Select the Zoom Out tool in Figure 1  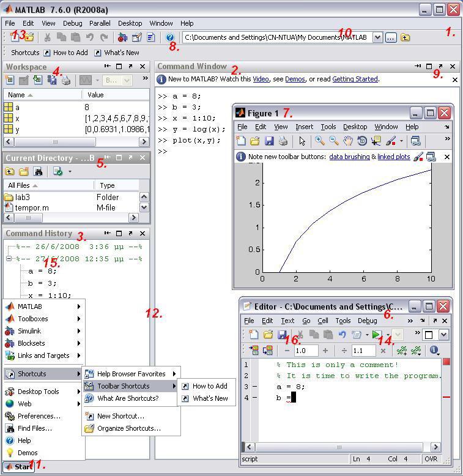pyautogui.click(x=334, y=141)
